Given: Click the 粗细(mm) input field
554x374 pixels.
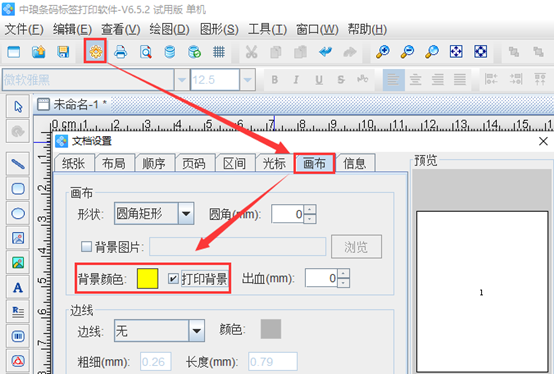Looking at the screenshot, I should click(155, 362).
